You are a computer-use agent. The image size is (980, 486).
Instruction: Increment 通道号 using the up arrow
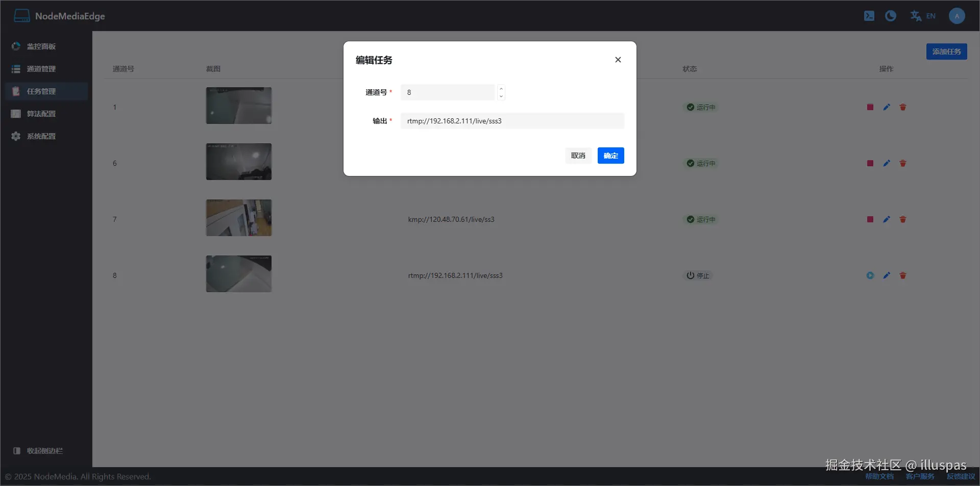pos(502,88)
